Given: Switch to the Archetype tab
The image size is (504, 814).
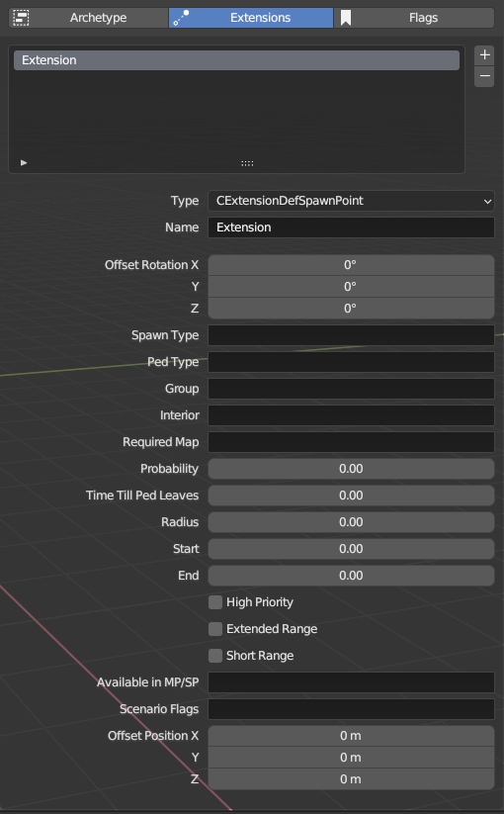Looking at the screenshot, I should tap(88, 18).
